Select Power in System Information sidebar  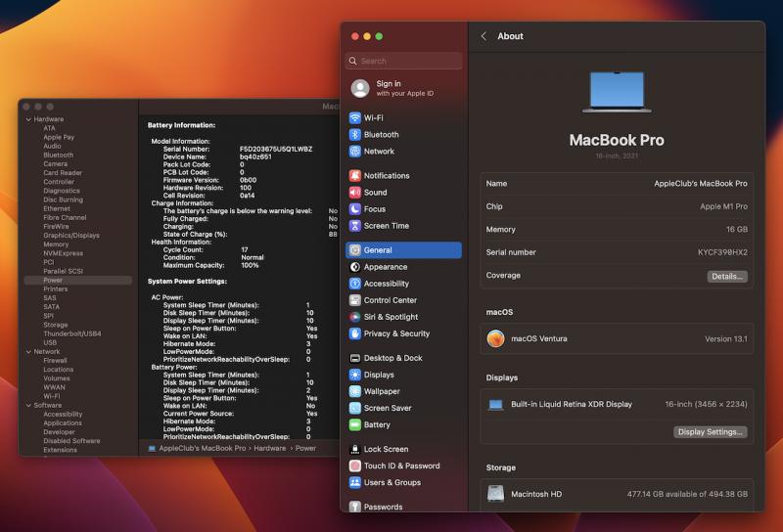coord(78,280)
